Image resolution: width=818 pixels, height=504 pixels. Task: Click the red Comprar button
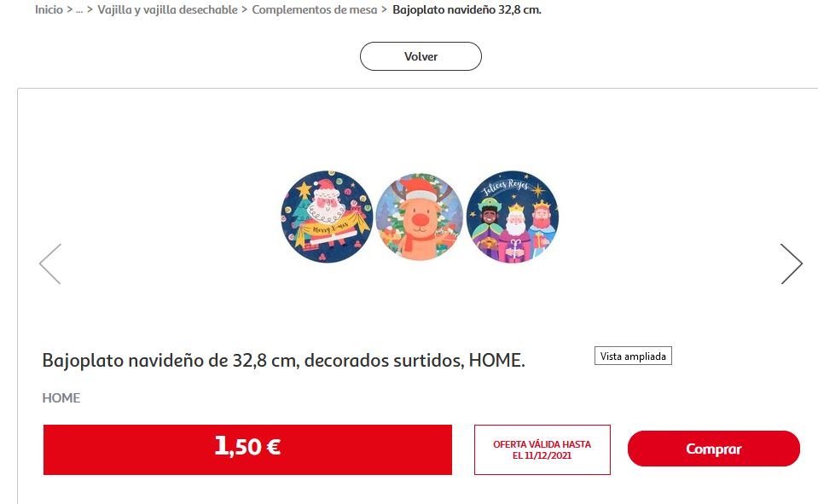(714, 449)
